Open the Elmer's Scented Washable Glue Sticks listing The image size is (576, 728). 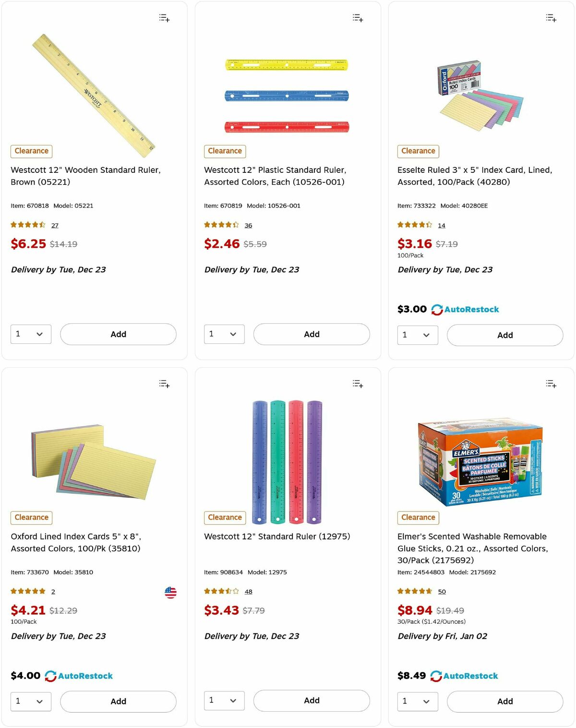(472, 548)
